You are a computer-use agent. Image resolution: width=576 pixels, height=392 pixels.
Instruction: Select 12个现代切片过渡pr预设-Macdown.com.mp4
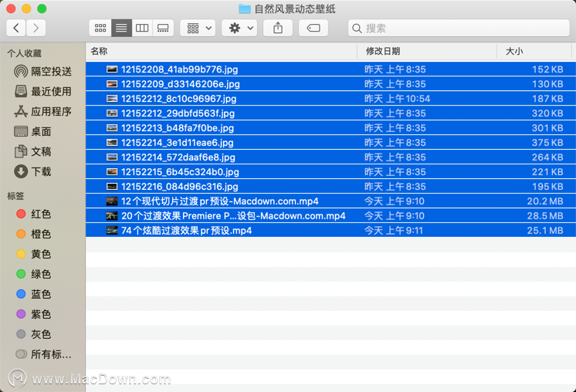coord(330,201)
